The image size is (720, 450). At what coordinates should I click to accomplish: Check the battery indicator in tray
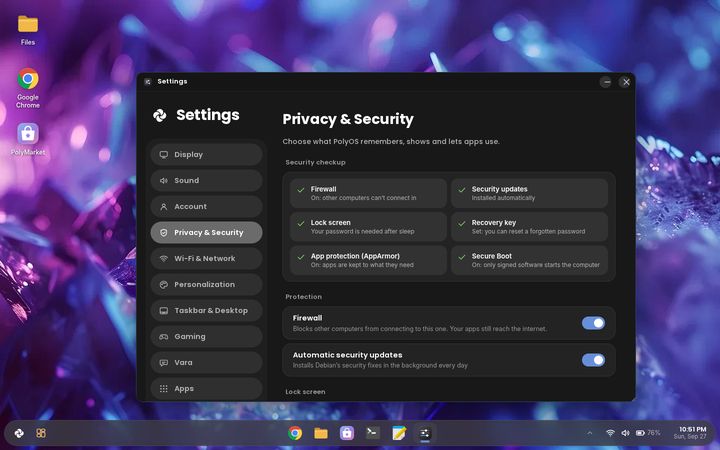pyautogui.click(x=640, y=433)
